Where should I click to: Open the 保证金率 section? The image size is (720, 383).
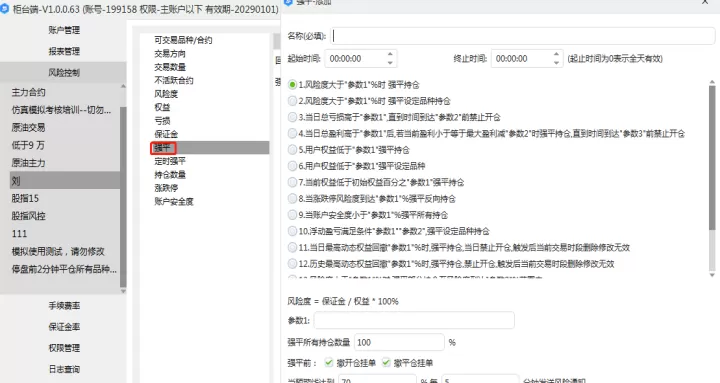click(64, 327)
